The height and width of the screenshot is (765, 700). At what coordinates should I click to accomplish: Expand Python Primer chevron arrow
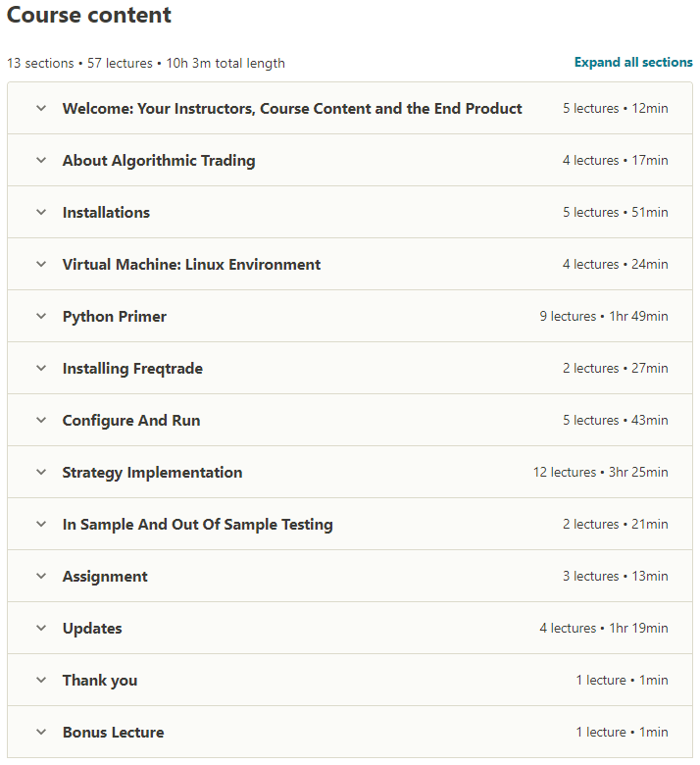tap(41, 317)
